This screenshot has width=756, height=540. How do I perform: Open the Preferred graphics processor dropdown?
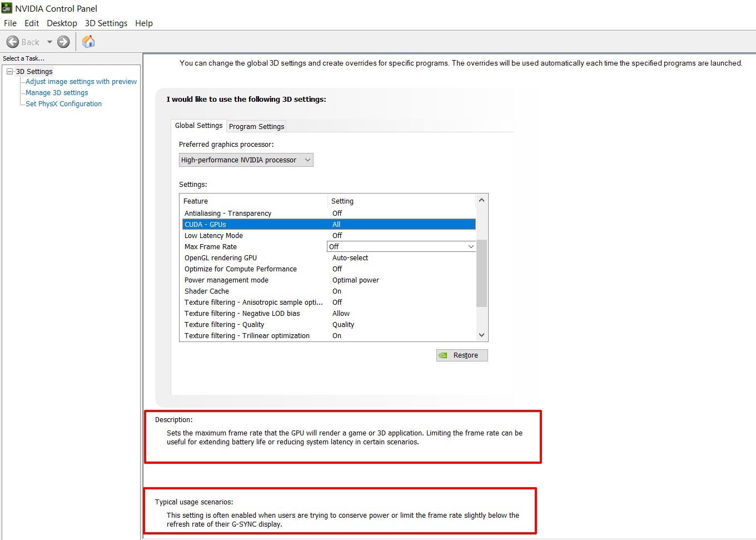point(246,160)
